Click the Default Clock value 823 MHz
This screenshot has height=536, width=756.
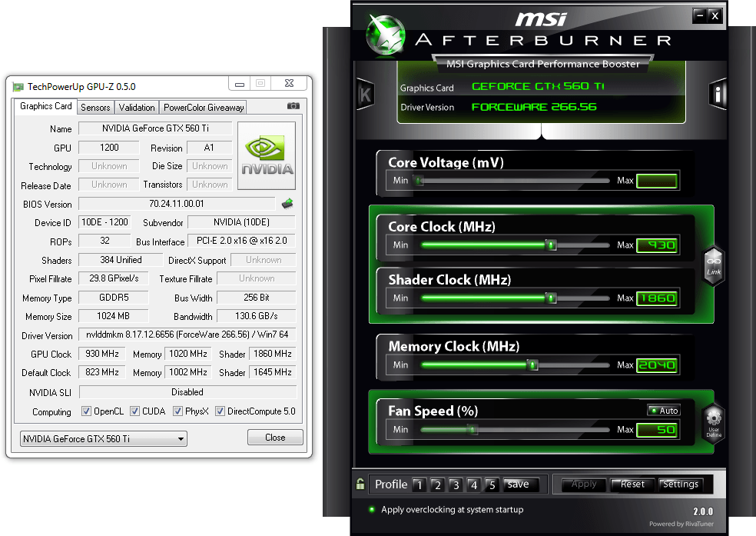[x=102, y=372]
